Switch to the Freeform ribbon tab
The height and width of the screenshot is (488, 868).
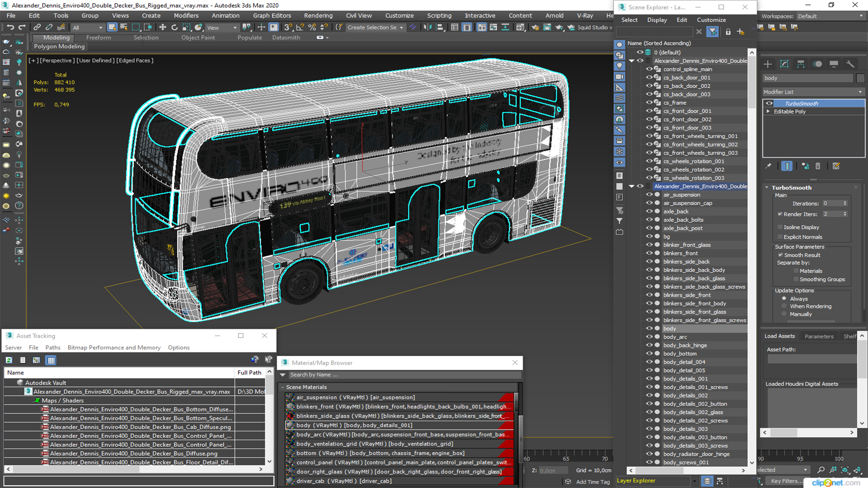coord(98,38)
